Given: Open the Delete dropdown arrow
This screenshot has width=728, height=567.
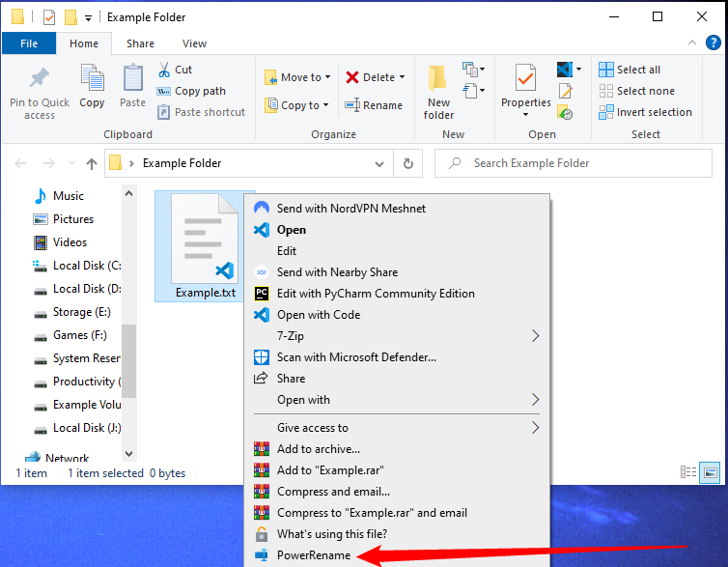Looking at the screenshot, I should click(402, 77).
